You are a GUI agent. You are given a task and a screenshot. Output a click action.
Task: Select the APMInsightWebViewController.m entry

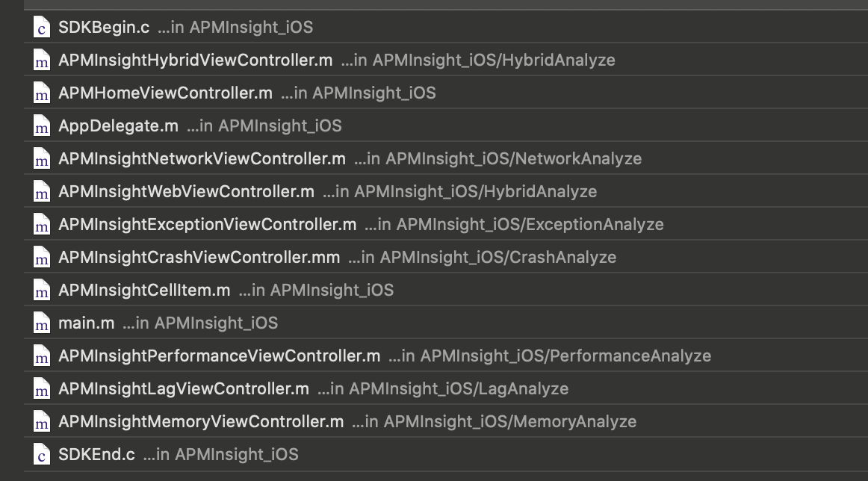coord(446,191)
